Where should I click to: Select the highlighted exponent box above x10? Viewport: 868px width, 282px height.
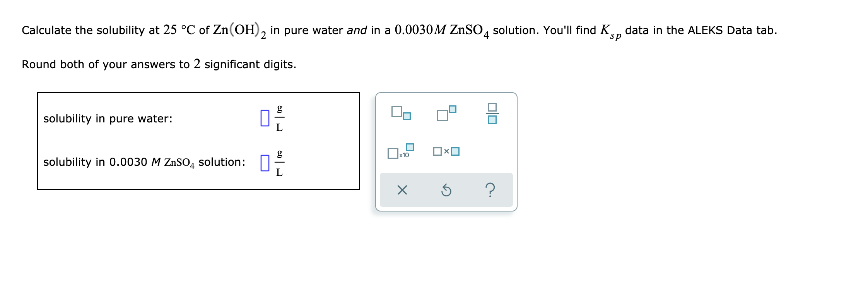[x=409, y=147]
